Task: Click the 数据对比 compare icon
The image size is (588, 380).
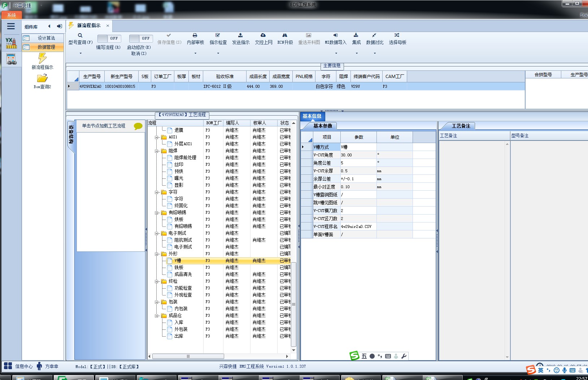Action: tap(374, 35)
